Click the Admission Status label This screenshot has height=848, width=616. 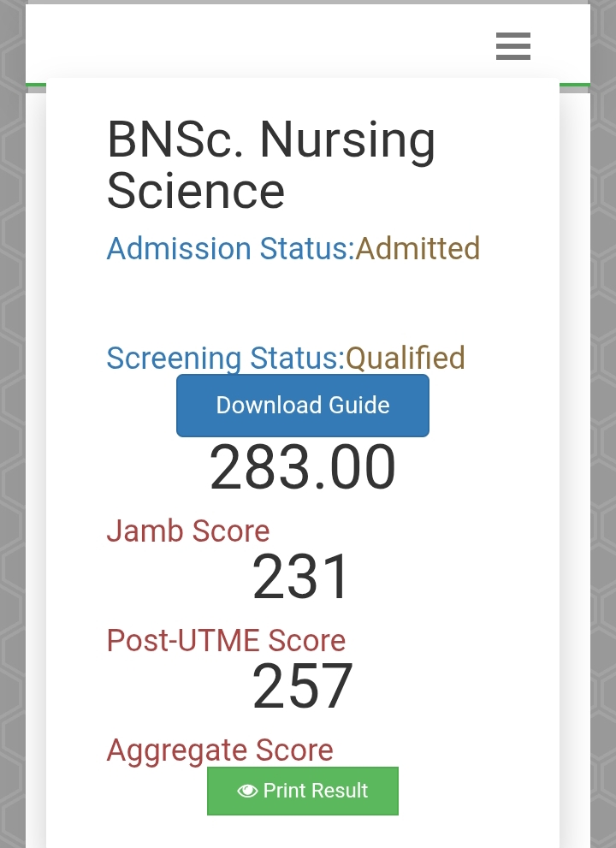coord(230,249)
